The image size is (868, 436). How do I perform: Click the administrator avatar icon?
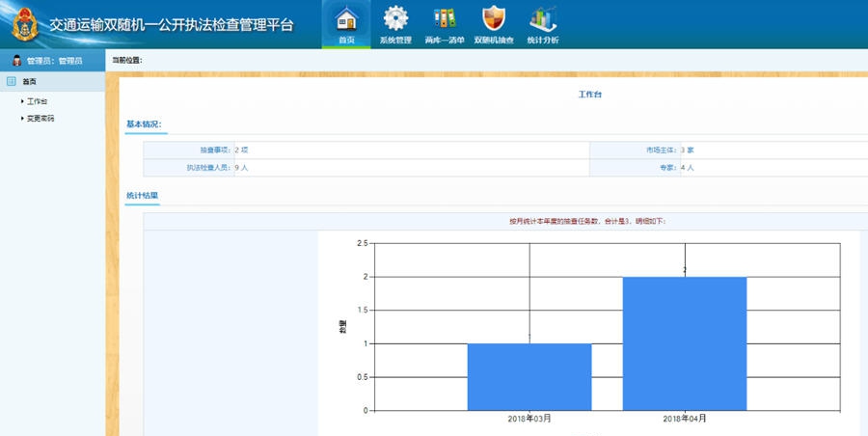pos(16,61)
